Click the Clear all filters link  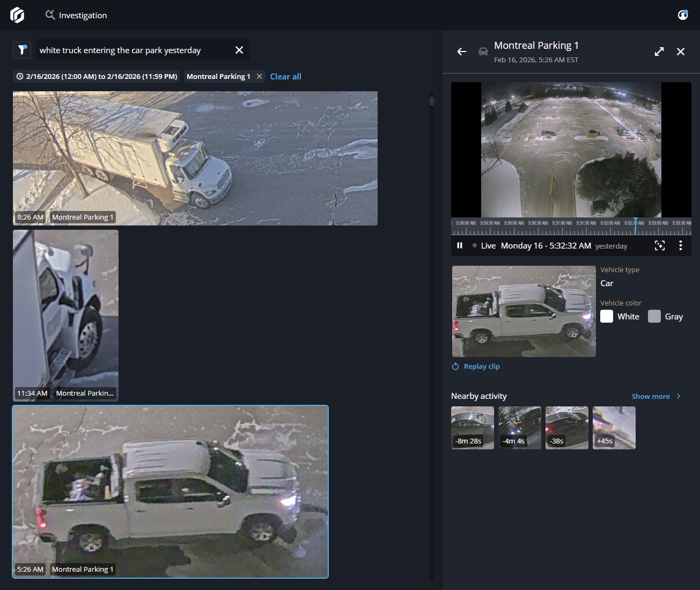[x=285, y=76]
